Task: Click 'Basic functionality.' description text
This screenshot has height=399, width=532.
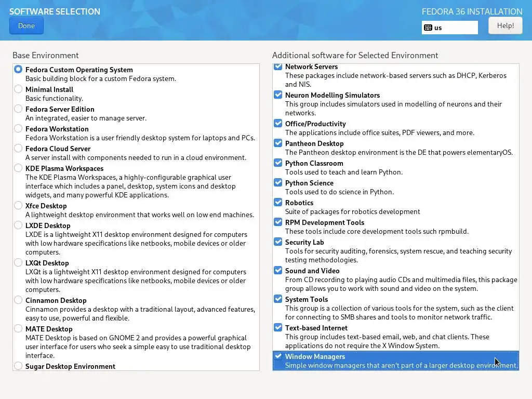Action: coord(54,98)
